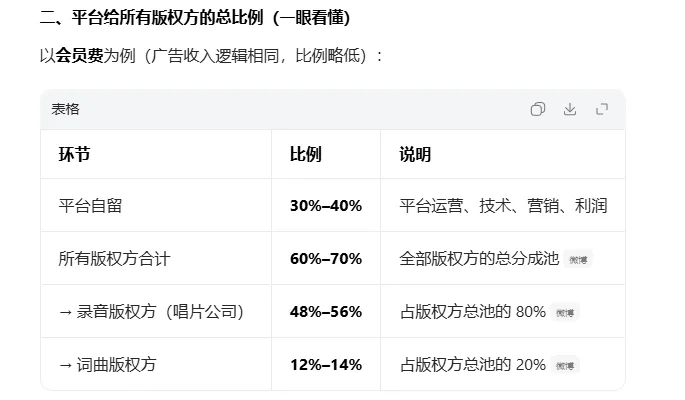Open the 微博 citation beside 全部版权方的总分成池

[x=578, y=260]
